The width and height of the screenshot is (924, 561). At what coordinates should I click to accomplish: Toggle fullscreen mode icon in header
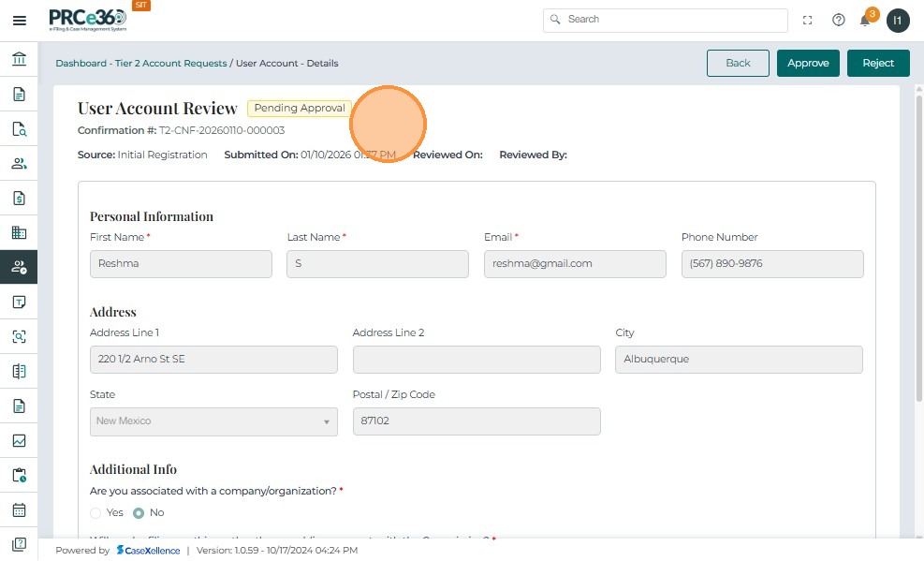tap(807, 20)
